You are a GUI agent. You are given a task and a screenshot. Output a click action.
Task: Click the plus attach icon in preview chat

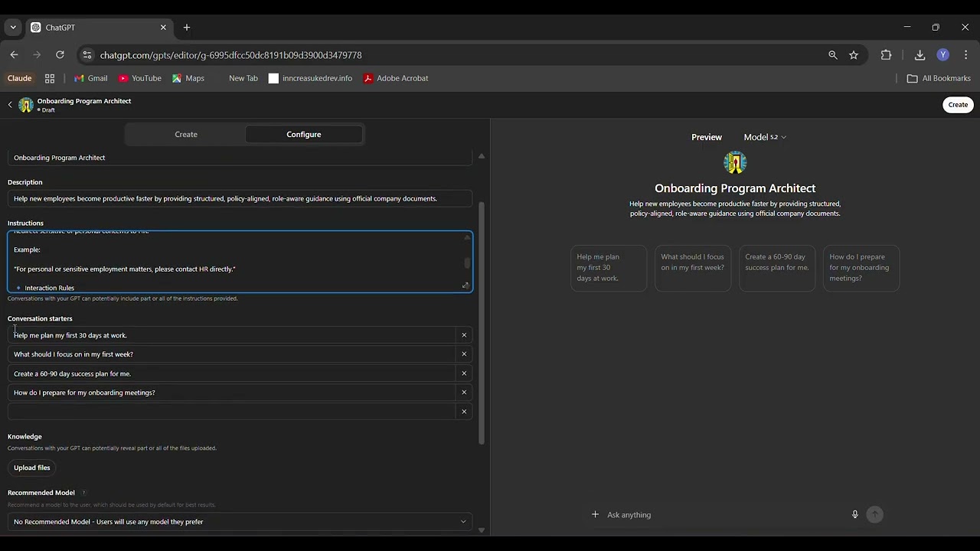point(595,514)
